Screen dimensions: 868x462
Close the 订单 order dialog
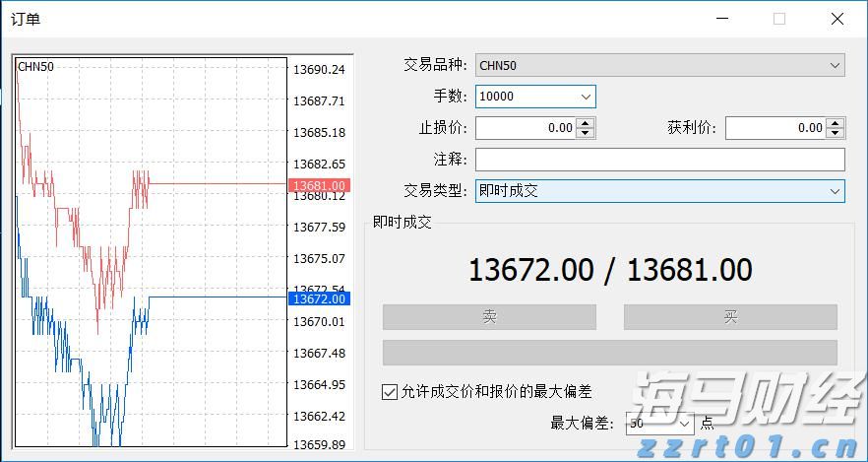[x=837, y=19]
